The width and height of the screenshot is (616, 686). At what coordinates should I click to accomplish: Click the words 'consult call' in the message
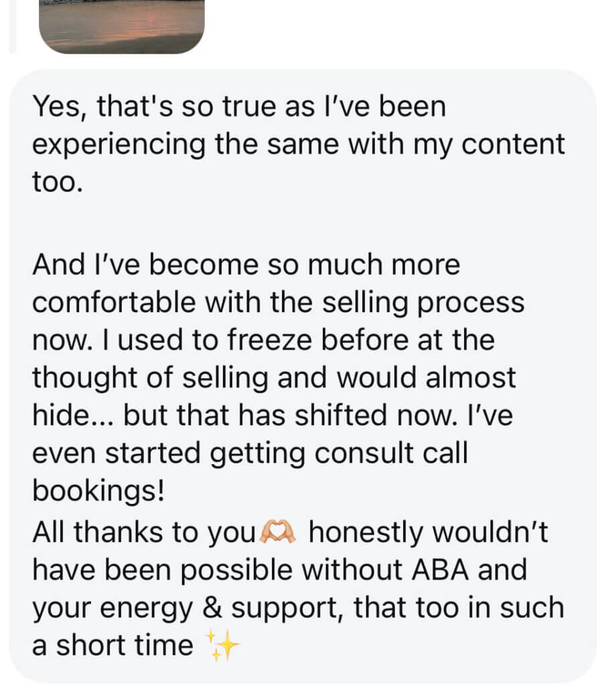pyautogui.click(x=391, y=454)
